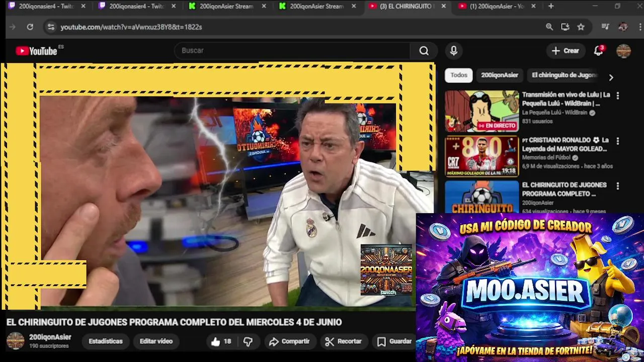The image size is (644, 362).
Task: Clip the video with Recortar
Action: point(343,341)
